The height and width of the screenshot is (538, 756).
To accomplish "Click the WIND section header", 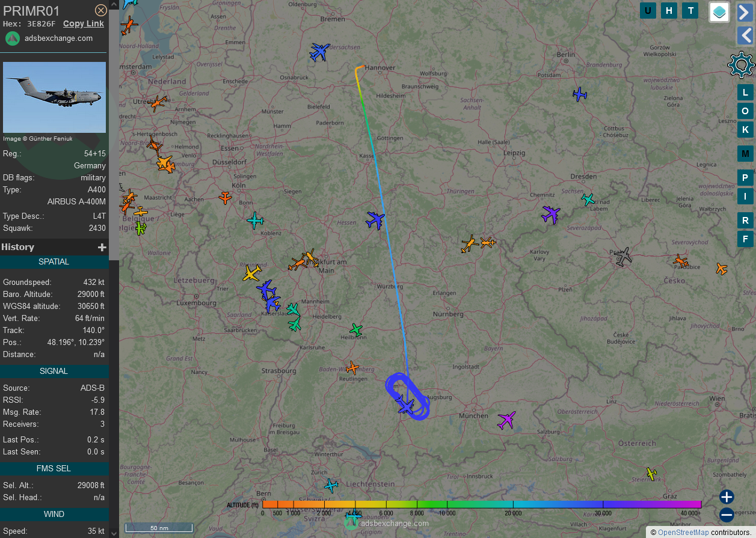I will point(54,515).
